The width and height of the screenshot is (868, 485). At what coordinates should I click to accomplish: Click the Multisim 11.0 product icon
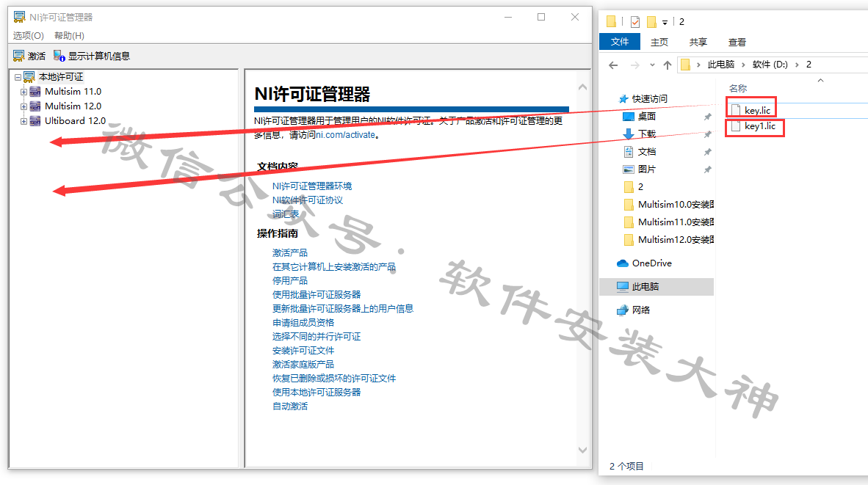(35, 91)
